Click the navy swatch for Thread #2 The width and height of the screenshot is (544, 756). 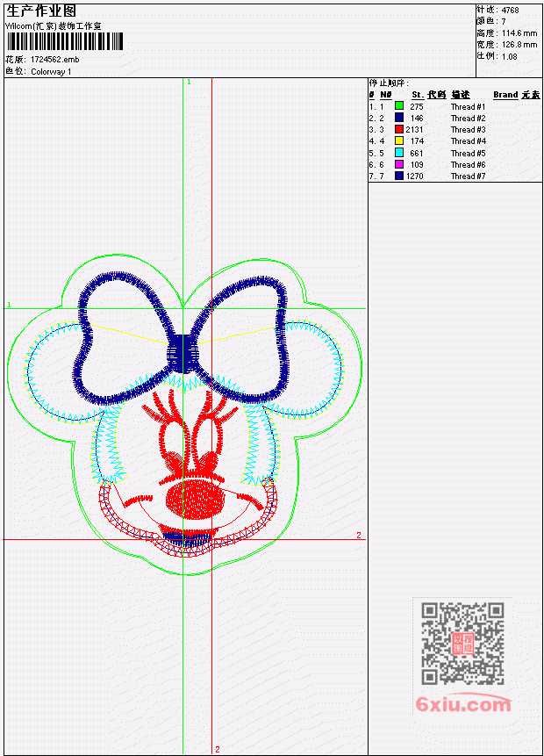coord(399,117)
